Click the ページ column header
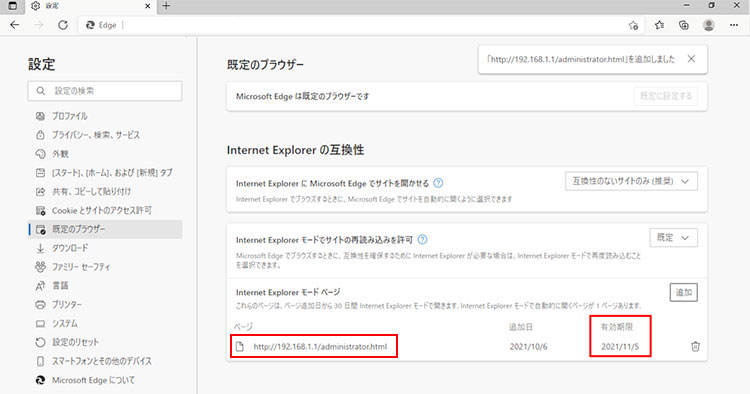Image resolution: width=750 pixels, height=394 pixels. [243, 327]
